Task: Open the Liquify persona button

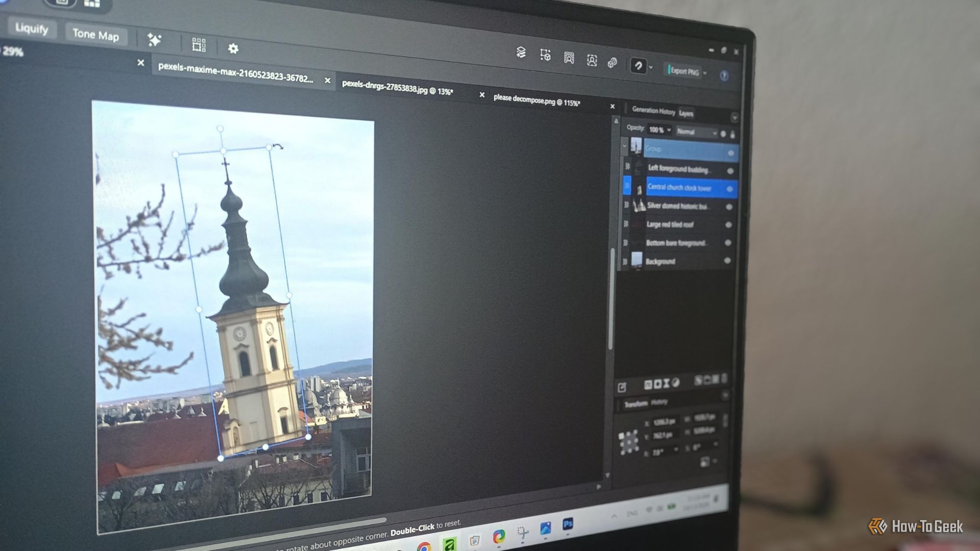Action: click(x=32, y=29)
